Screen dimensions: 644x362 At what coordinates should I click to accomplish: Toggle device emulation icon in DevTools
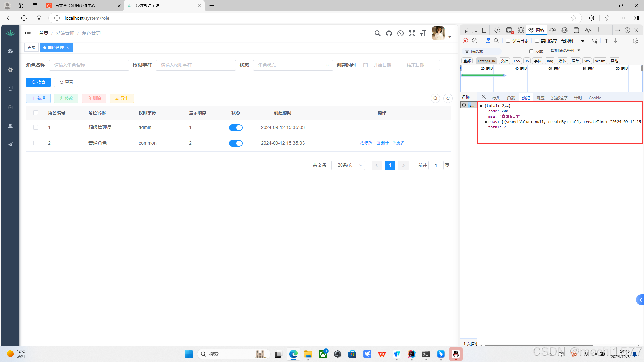pyautogui.click(x=475, y=30)
